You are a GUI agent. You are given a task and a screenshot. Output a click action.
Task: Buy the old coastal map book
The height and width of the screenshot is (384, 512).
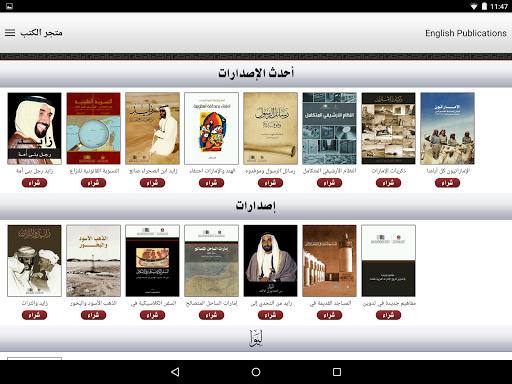tap(211, 315)
